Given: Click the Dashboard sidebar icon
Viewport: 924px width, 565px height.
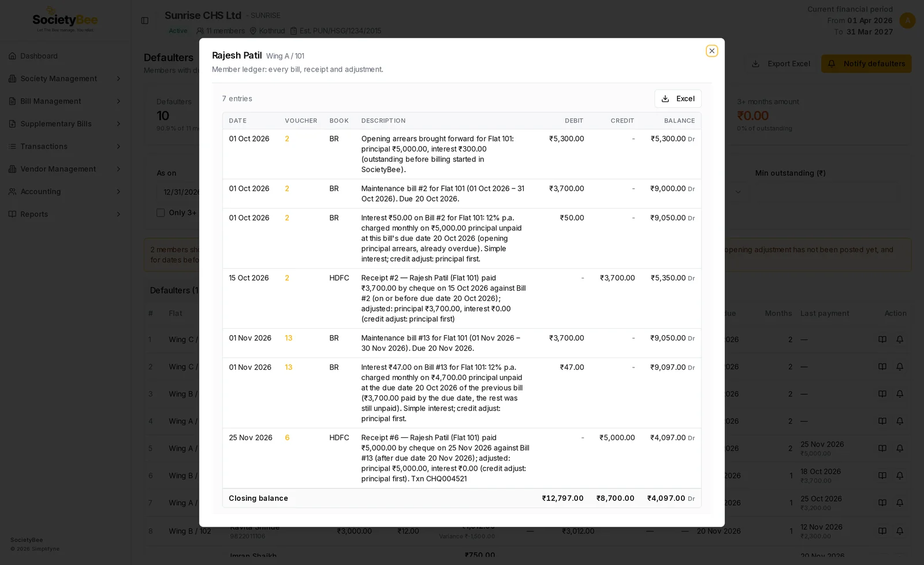Looking at the screenshot, I should [x=12, y=56].
